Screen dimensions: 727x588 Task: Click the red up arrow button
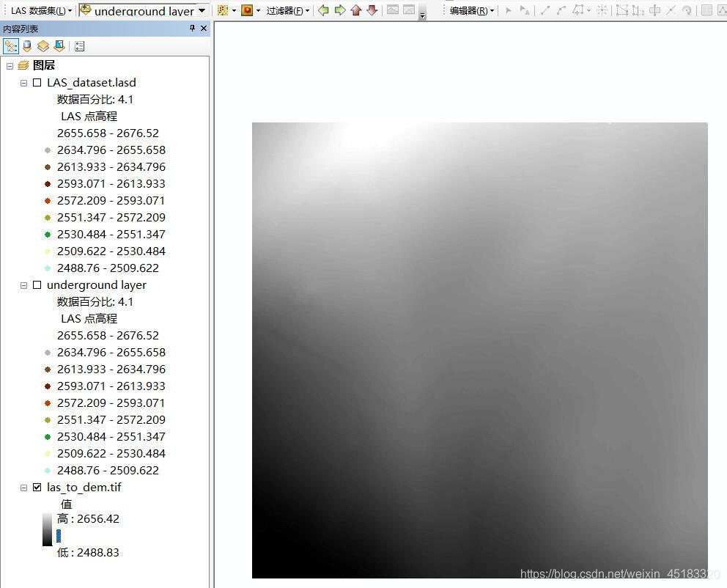(x=356, y=10)
